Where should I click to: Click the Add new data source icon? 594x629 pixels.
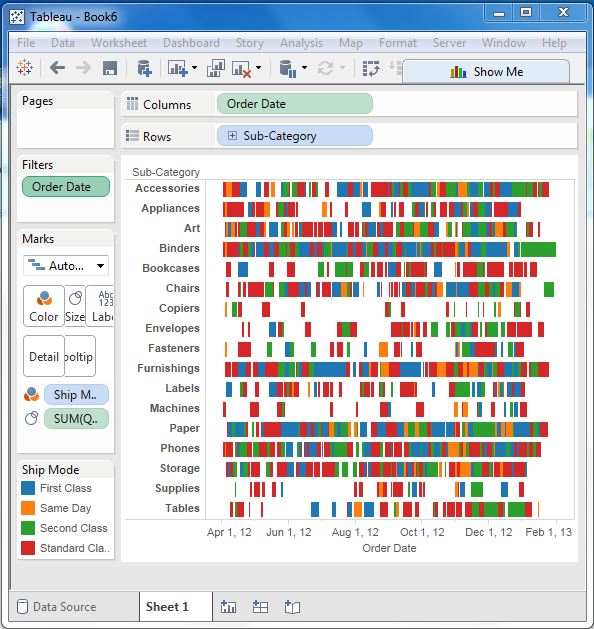(x=144, y=68)
